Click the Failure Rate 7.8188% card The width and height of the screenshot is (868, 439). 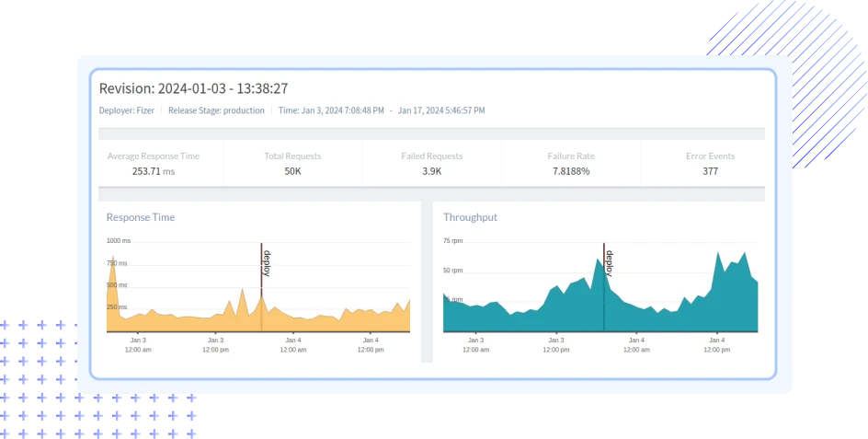571,163
